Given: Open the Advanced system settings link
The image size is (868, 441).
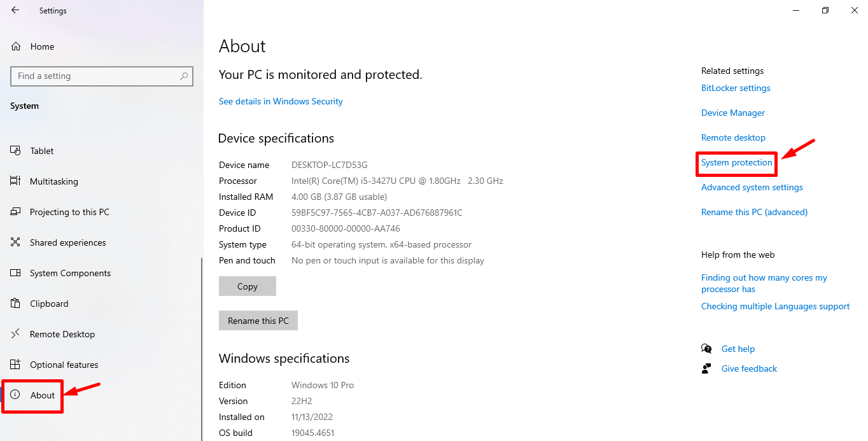Looking at the screenshot, I should point(752,188).
